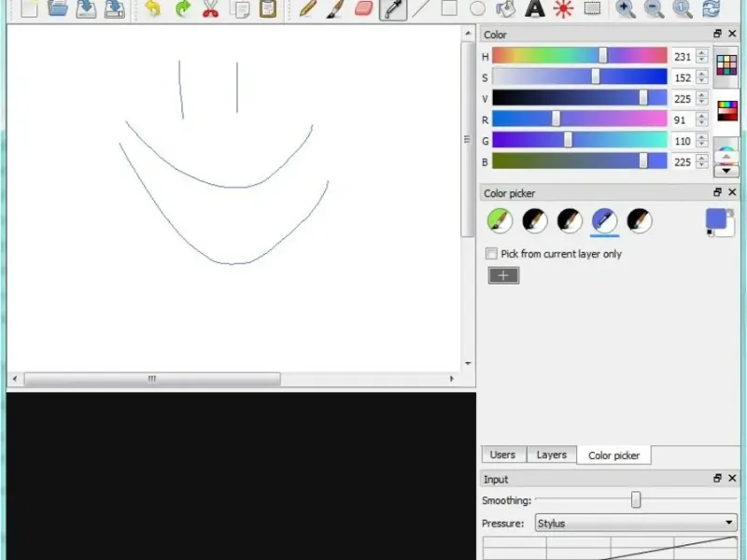Select the Flood fill bucket tool
Screen dimensions: 747x560
pyautogui.click(x=505, y=8)
